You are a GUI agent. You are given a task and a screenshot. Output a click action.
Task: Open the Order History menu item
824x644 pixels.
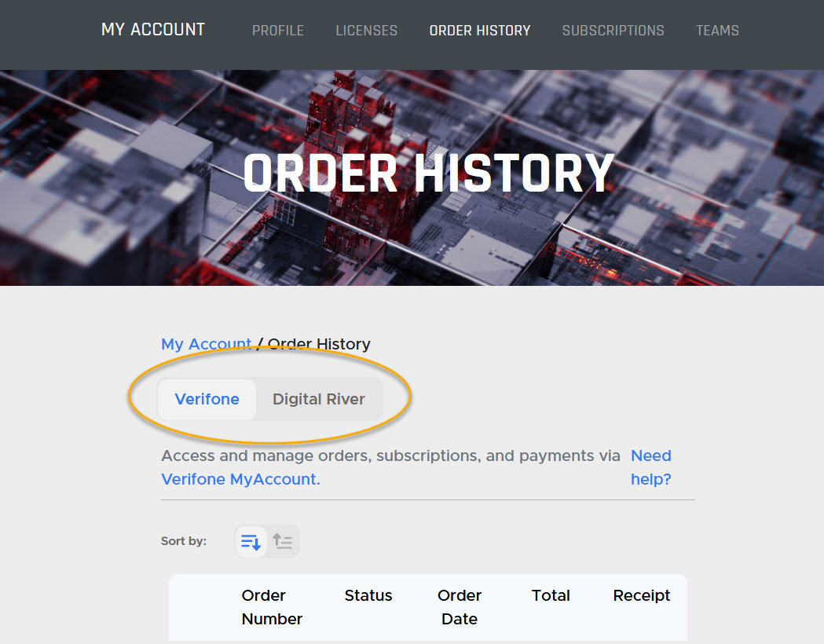(x=480, y=31)
